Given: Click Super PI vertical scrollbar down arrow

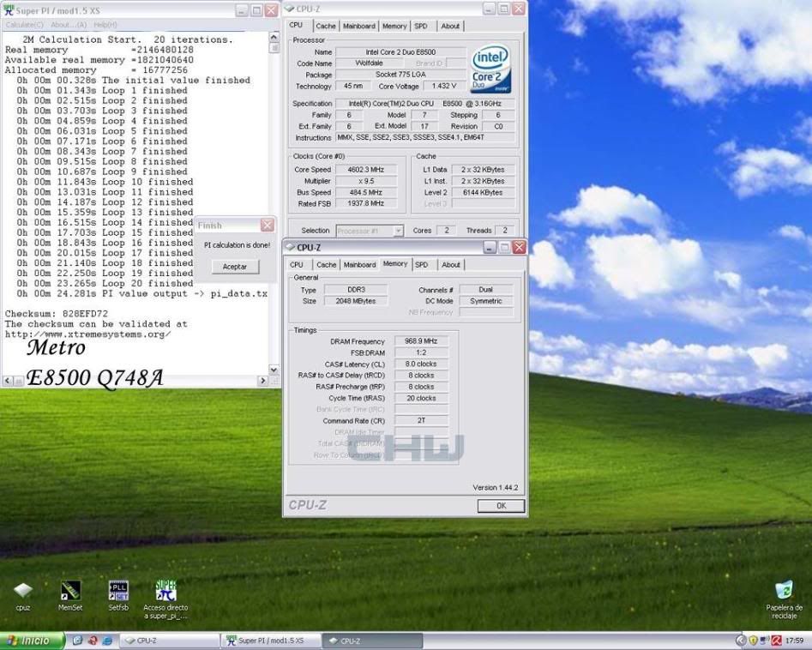Looking at the screenshot, I should pyautogui.click(x=274, y=370).
